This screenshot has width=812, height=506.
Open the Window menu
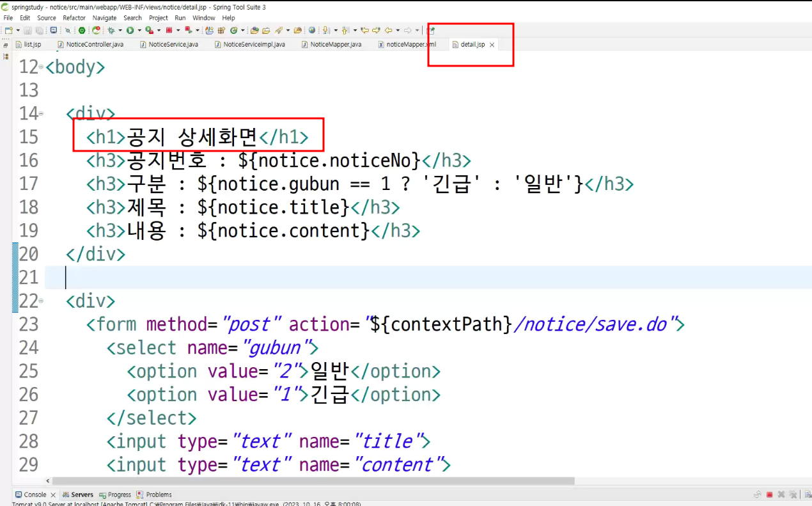204,18
